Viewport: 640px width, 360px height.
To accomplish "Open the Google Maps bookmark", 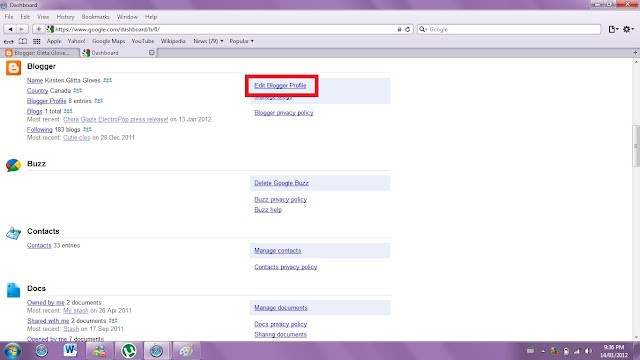I will 109,41.
